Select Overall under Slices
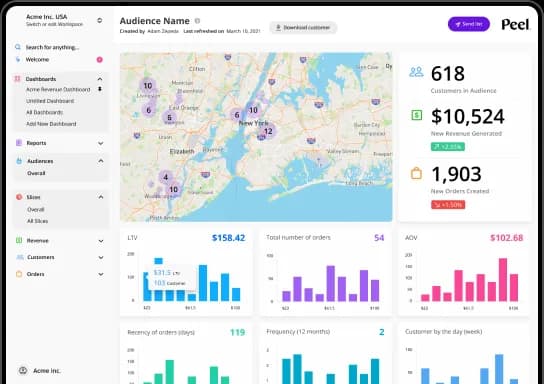The image size is (544, 384). click(x=36, y=210)
